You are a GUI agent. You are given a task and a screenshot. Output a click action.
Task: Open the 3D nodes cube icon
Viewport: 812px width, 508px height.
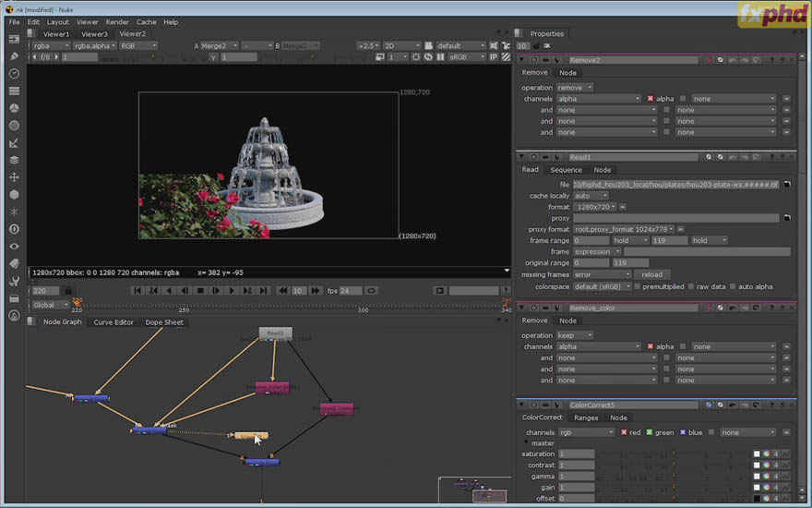[x=14, y=194]
